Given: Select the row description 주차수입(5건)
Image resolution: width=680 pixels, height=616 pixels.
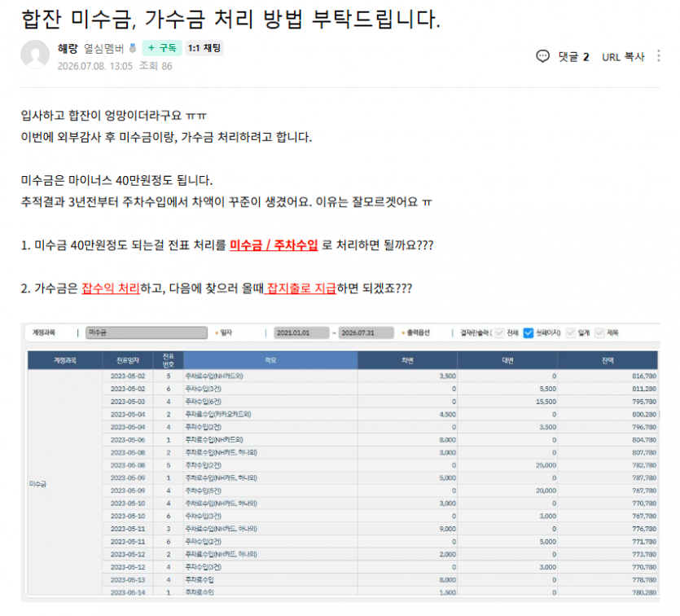Looking at the screenshot, I should (x=203, y=491).
